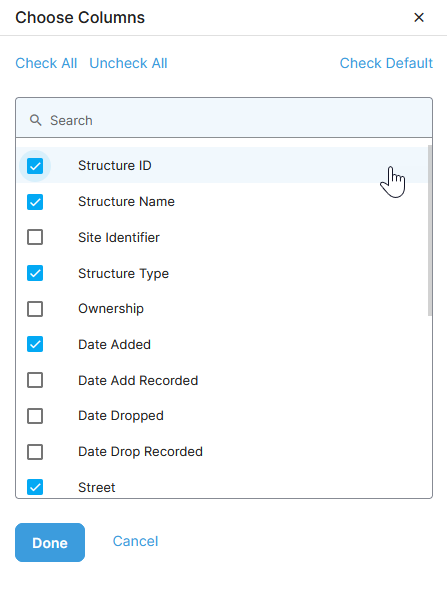Screen dimensions: 447x593
Task: Select the Uncheck All link
Action: (128, 63)
